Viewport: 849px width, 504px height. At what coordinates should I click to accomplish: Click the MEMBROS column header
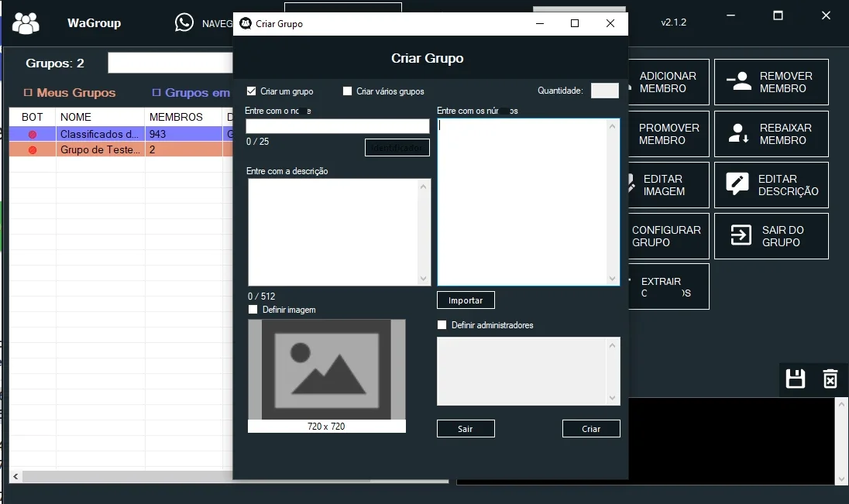coord(184,117)
